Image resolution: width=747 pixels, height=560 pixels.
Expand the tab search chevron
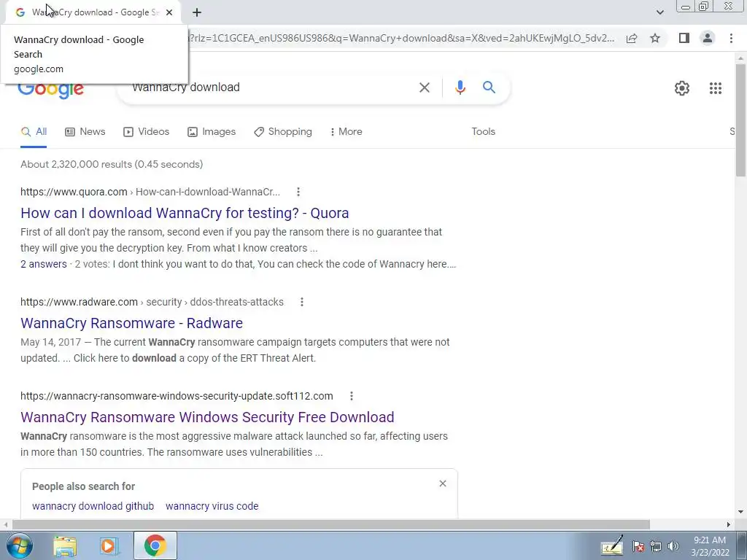[x=659, y=12]
